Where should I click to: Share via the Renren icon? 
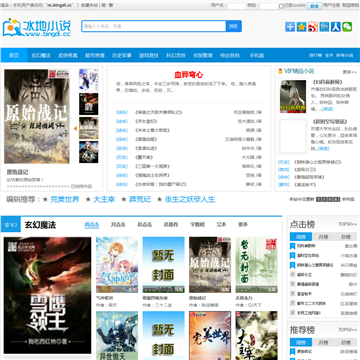coord(336,27)
